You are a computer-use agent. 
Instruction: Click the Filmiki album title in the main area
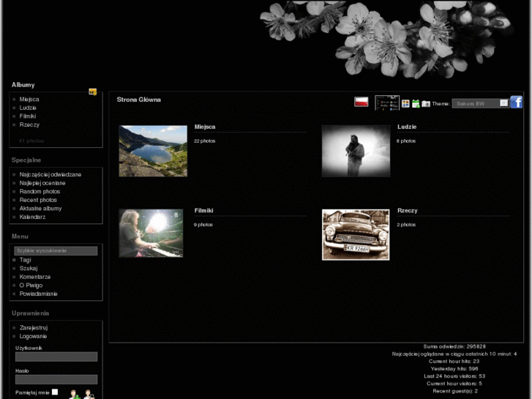(204, 211)
